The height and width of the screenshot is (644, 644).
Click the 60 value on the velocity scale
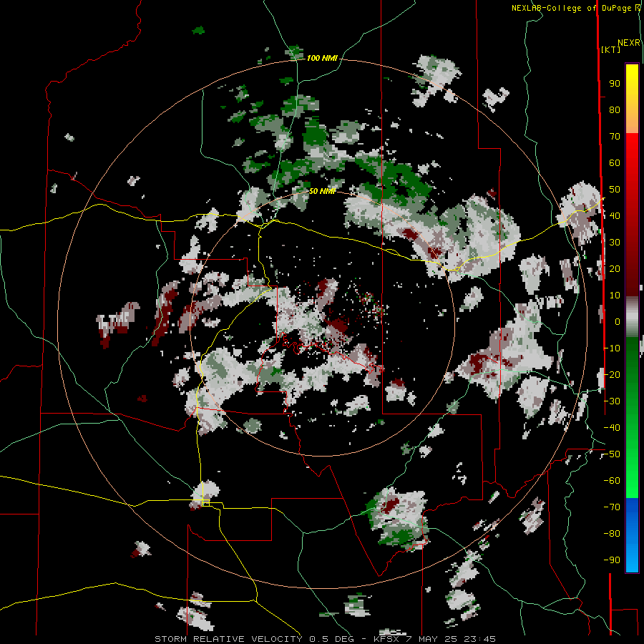(x=615, y=162)
